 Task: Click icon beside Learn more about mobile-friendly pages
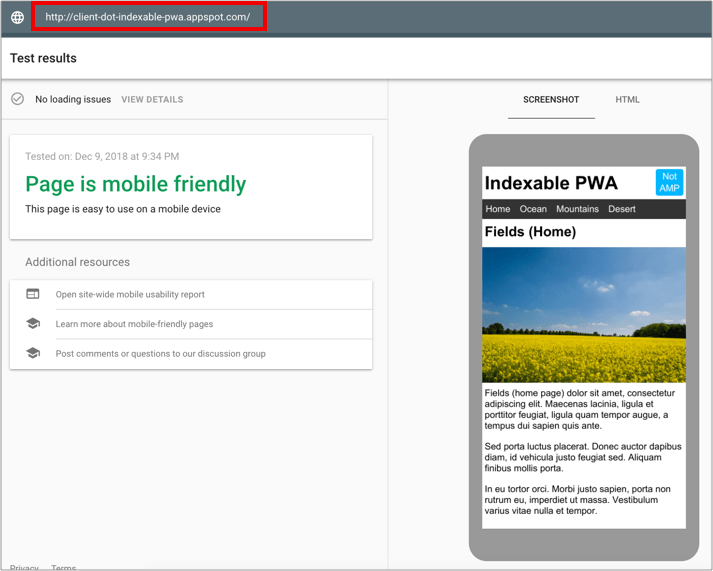33,323
